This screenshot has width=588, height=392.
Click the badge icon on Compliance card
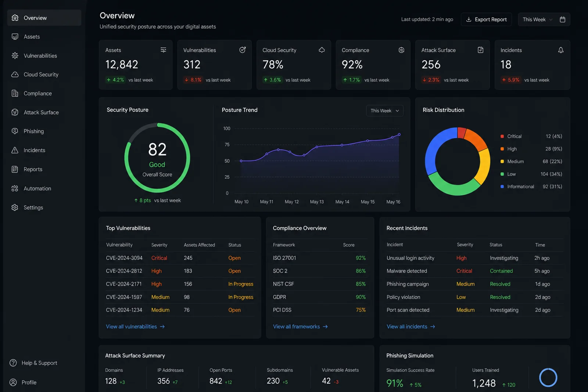point(402,50)
